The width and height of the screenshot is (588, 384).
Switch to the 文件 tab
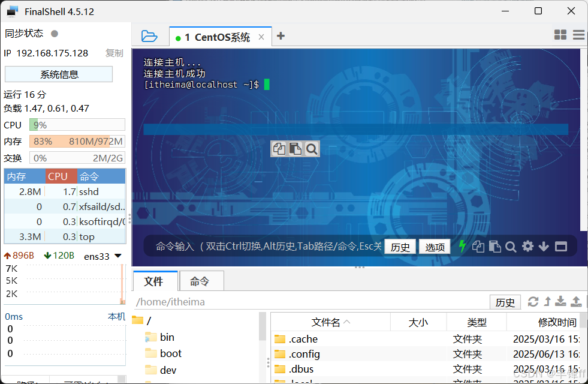(x=155, y=281)
